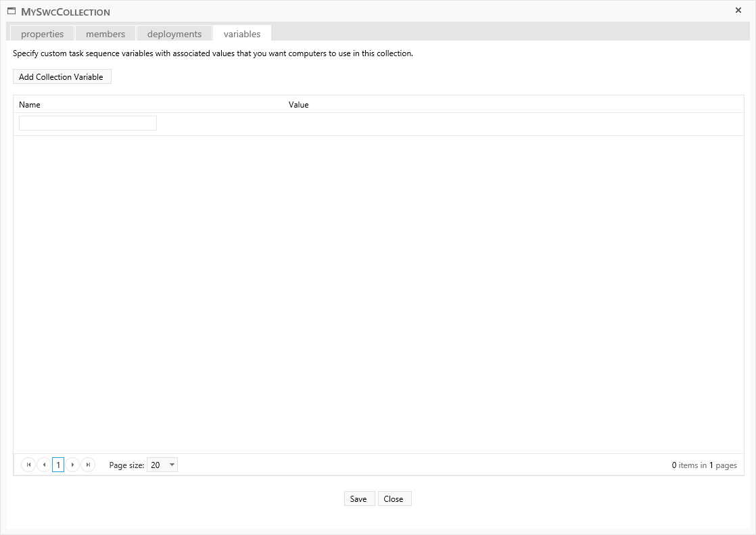Select page number 1 in pager
The width and height of the screenshot is (756, 535).
(x=58, y=465)
